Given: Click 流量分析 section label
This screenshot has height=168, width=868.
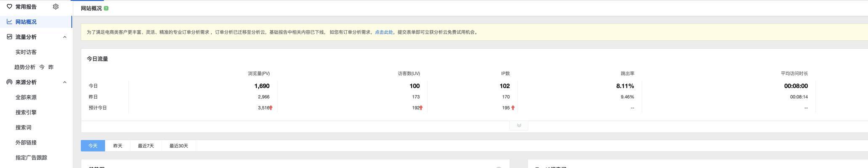Looking at the screenshot, I should [26, 37].
